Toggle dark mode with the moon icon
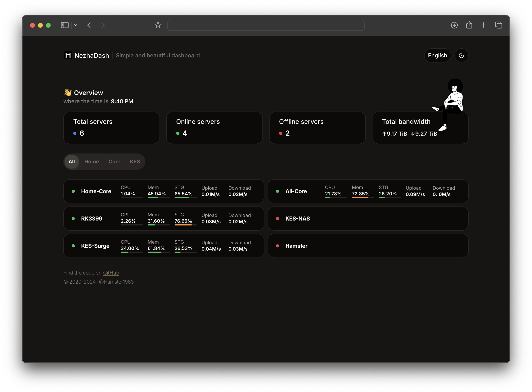The image size is (532, 392). click(461, 55)
